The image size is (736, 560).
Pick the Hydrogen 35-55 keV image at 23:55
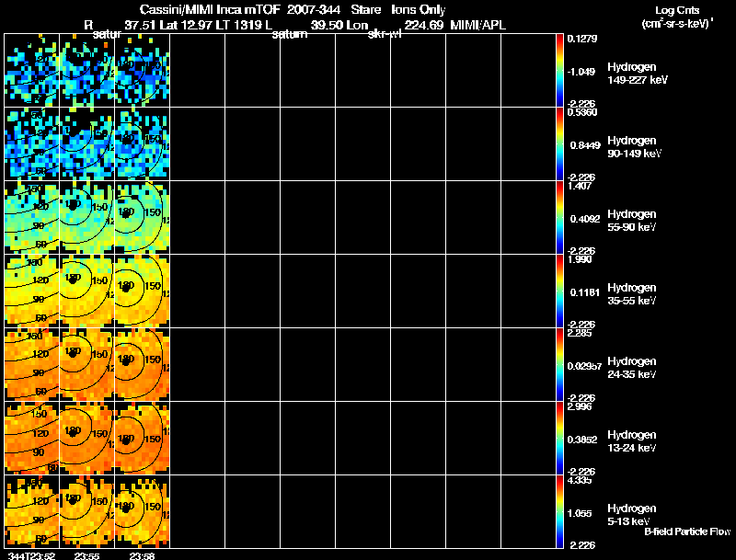click(x=86, y=291)
